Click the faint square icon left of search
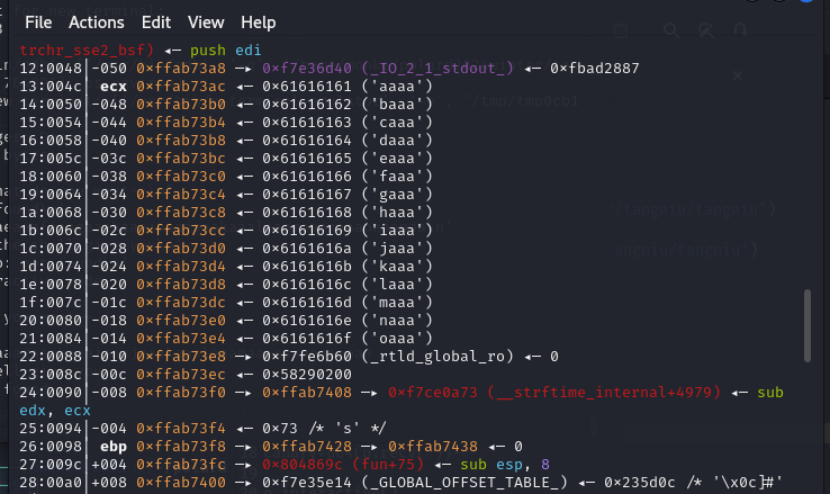Screen dimensions: 831x494 tap(621, 31)
